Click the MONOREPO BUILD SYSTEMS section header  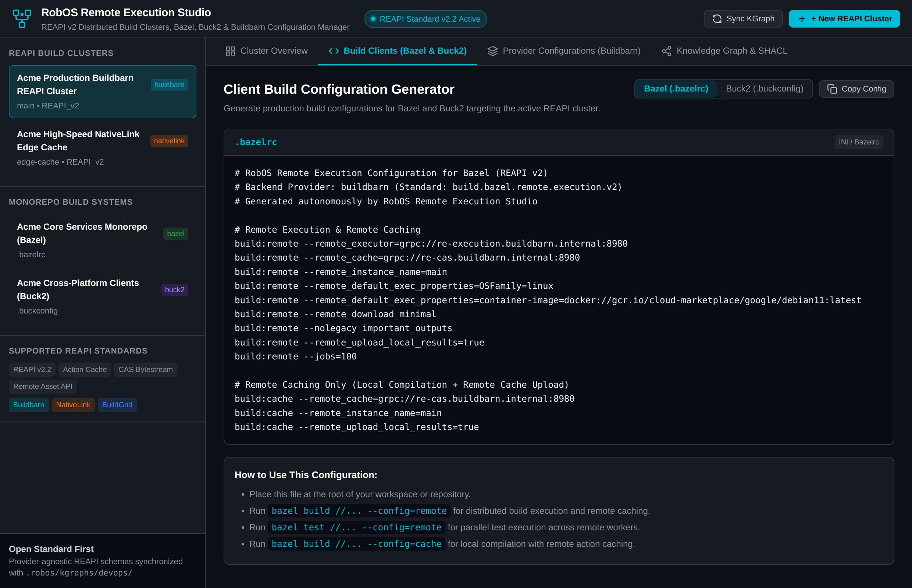click(71, 202)
